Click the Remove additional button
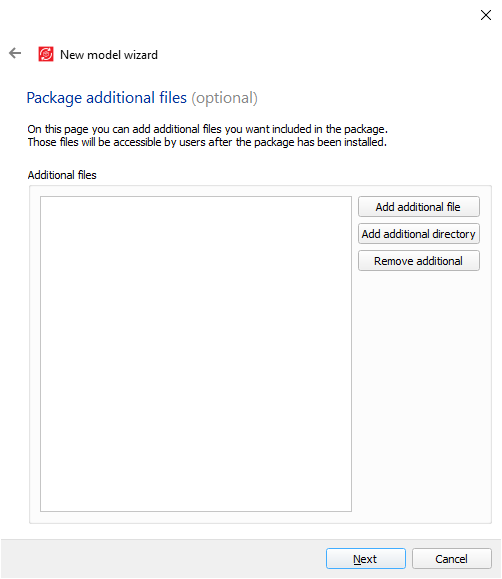 coord(419,261)
